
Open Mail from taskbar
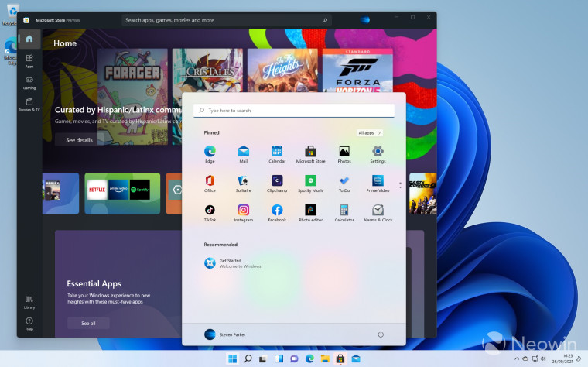pos(356,358)
